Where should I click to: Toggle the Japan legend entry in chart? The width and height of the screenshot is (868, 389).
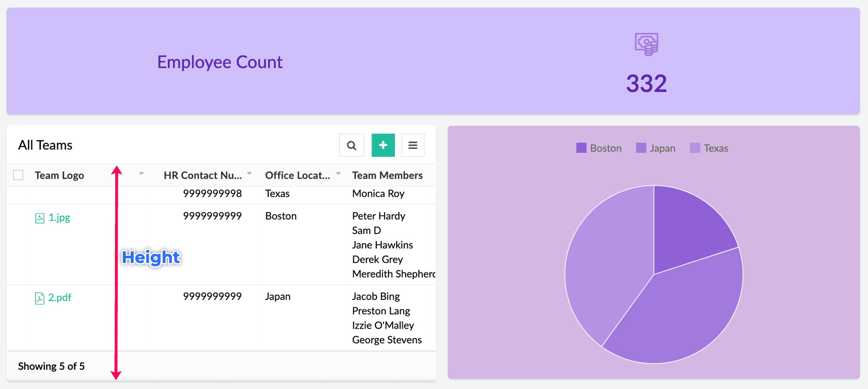click(x=662, y=148)
